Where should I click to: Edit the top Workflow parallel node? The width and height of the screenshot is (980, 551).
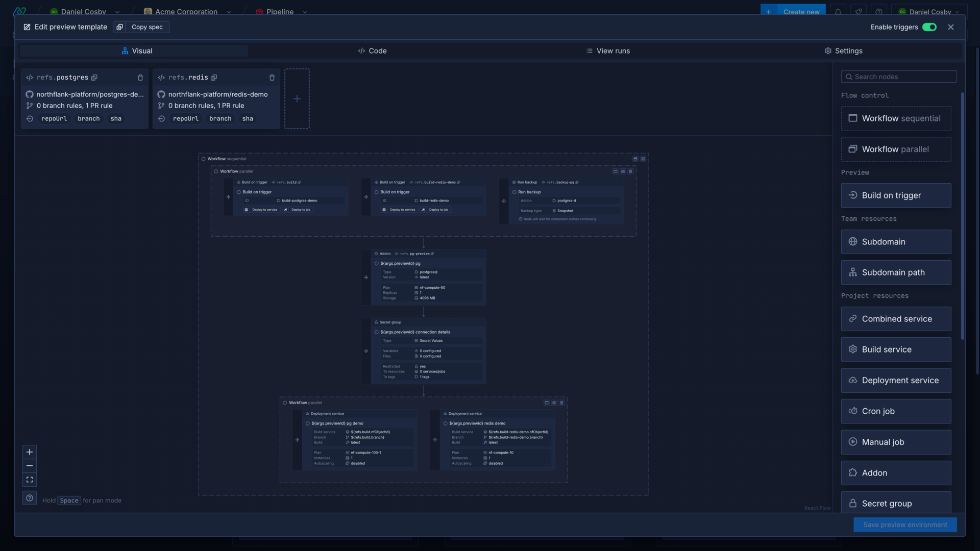tap(623, 171)
